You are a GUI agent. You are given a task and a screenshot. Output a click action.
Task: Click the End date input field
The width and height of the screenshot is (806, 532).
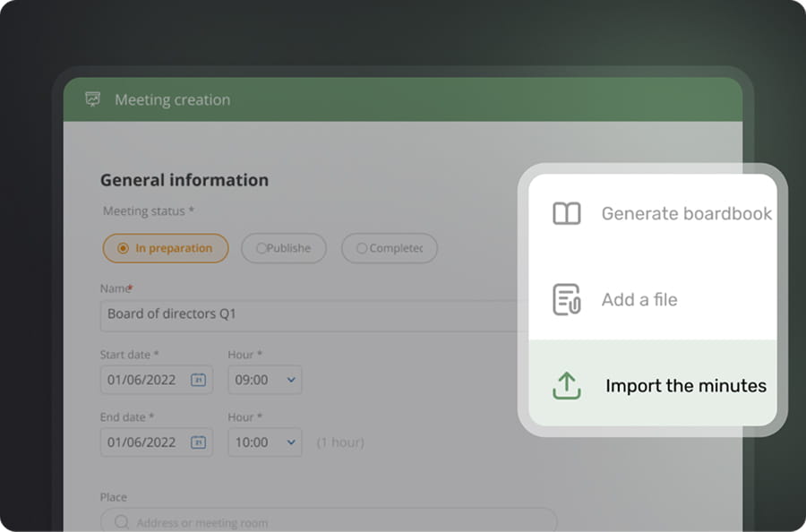(x=143, y=442)
